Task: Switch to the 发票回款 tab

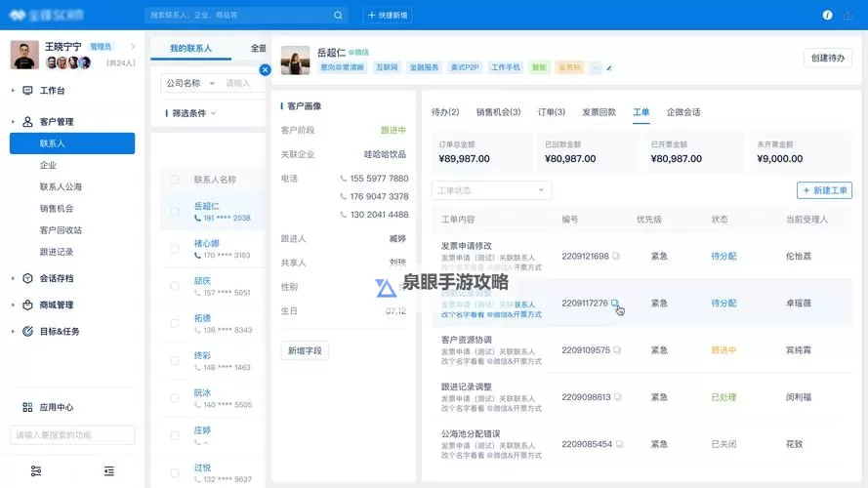Action: coord(599,112)
